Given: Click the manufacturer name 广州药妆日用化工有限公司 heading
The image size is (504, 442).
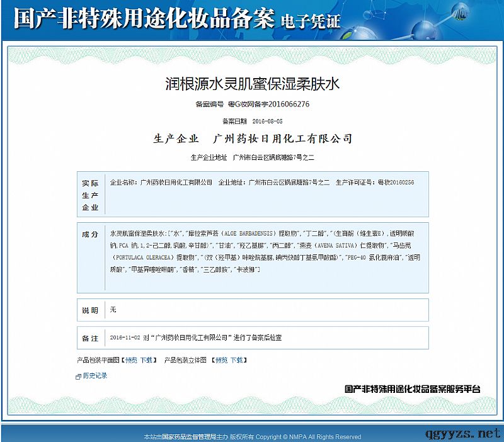Looking at the screenshot, I should click(x=283, y=139).
